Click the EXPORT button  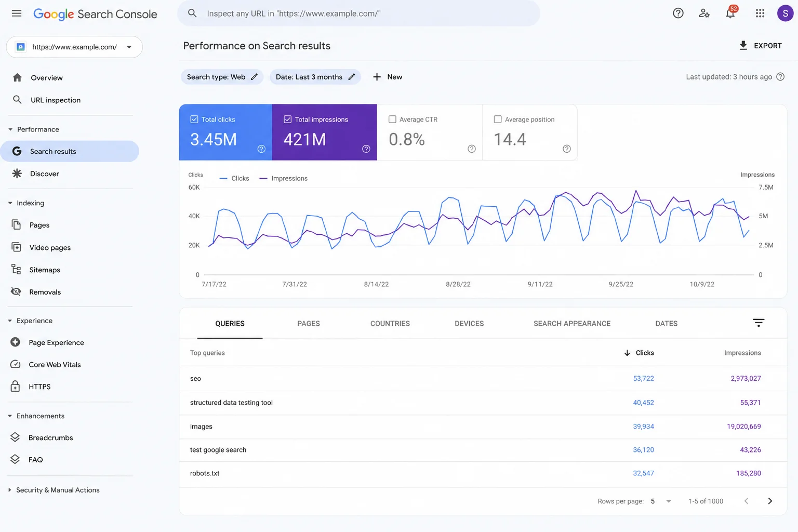pyautogui.click(x=760, y=46)
